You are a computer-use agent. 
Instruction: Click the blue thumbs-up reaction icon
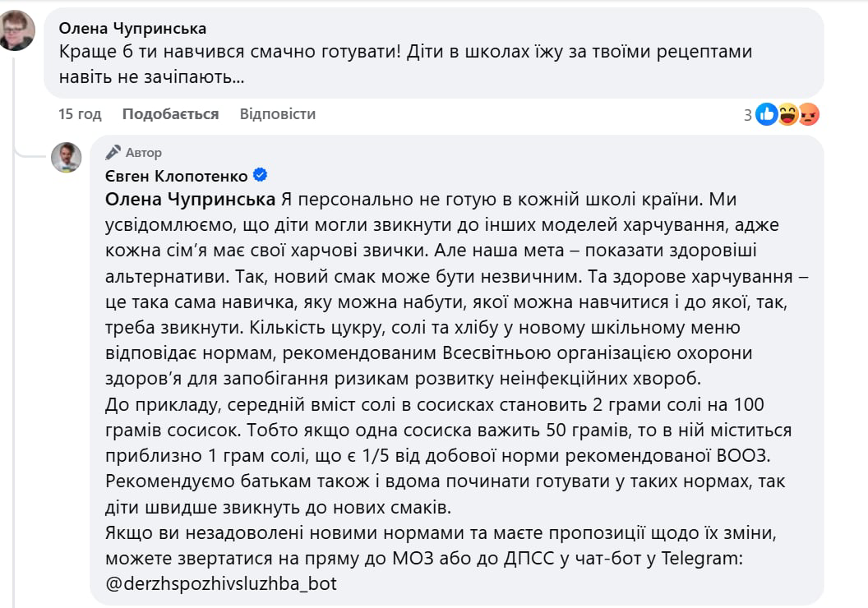(767, 115)
